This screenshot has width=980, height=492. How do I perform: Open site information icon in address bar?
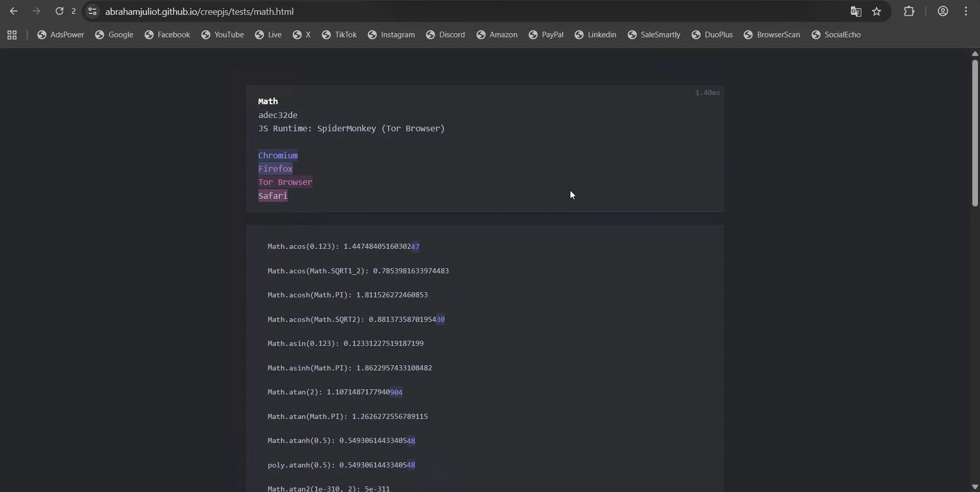[92, 11]
